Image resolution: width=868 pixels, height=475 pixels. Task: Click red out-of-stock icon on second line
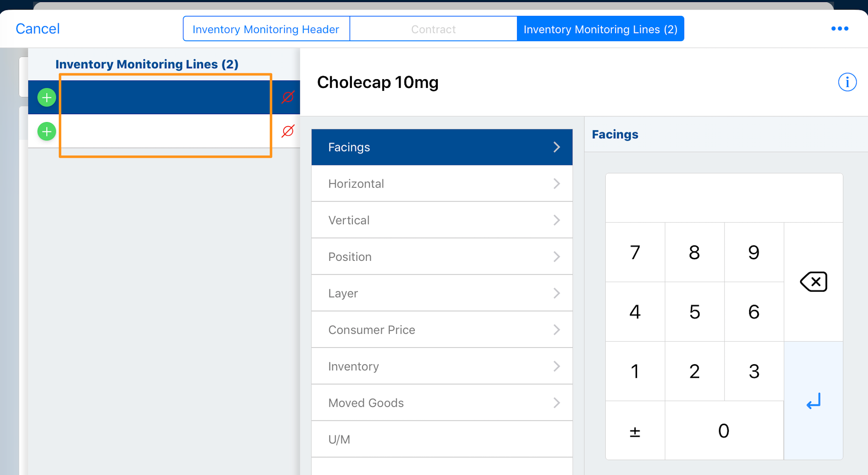288,131
